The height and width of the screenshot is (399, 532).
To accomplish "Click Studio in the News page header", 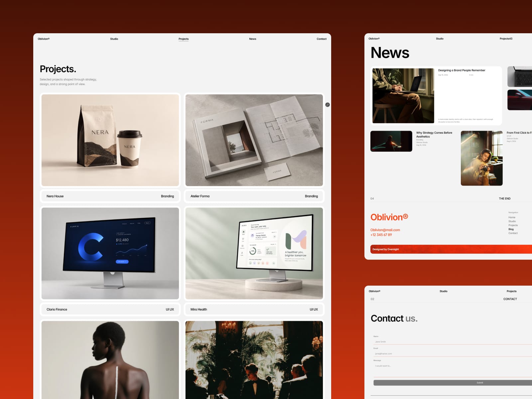I will (x=440, y=39).
